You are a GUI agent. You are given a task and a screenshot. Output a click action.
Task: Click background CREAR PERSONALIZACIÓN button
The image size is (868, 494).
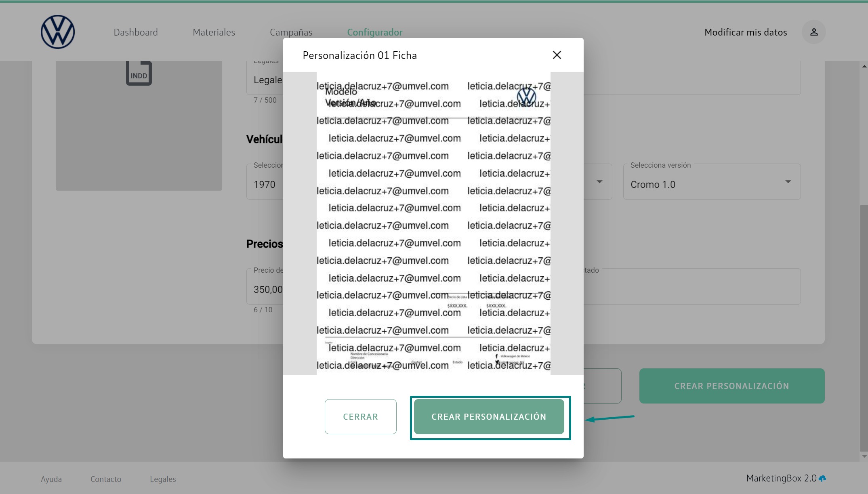click(731, 386)
